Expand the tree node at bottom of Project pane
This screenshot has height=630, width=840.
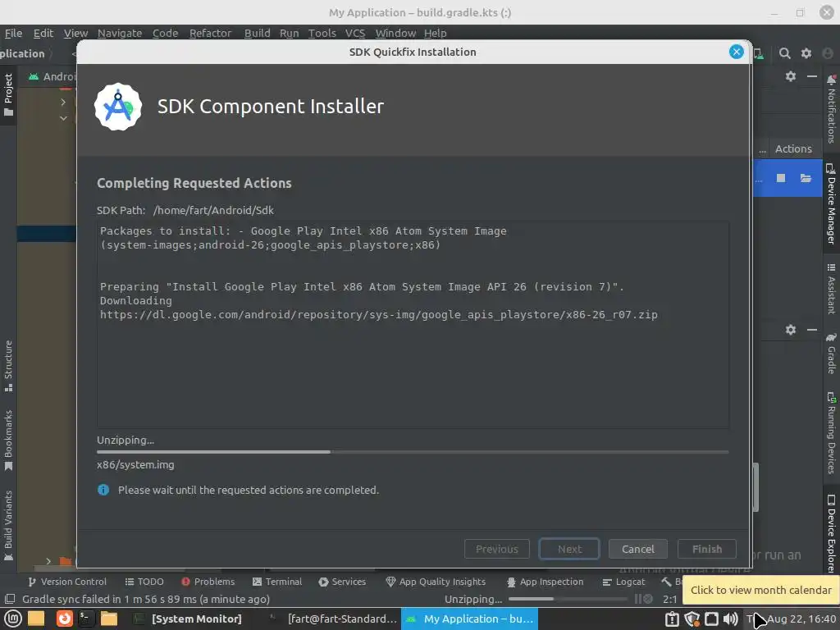point(48,561)
